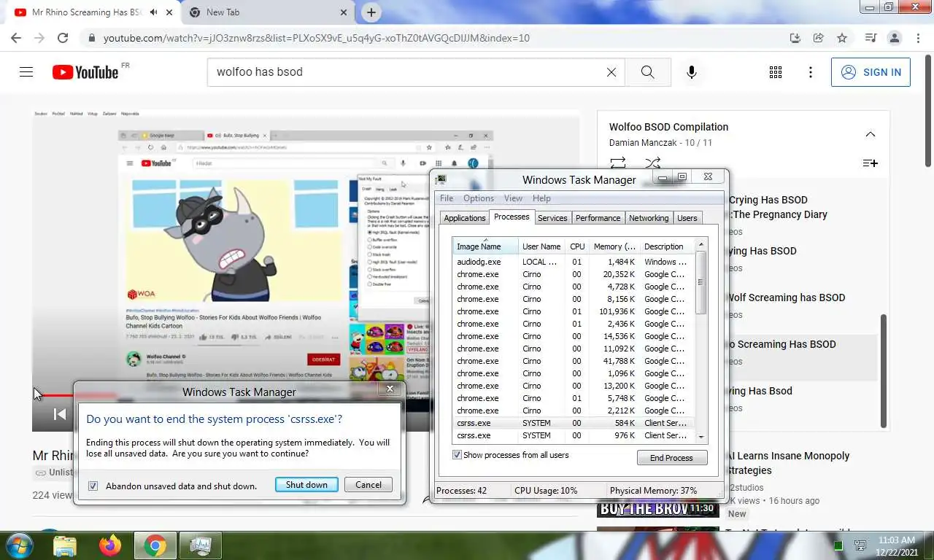Open the network icon in system tray
The width and height of the screenshot is (934, 560).
pos(860,545)
